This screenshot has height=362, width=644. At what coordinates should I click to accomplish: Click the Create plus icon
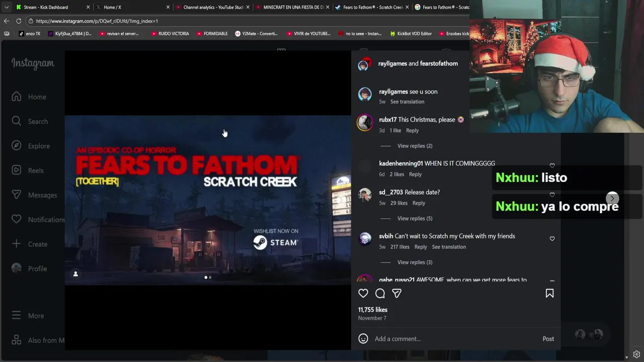pyautogui.click(x=17, y=244)
